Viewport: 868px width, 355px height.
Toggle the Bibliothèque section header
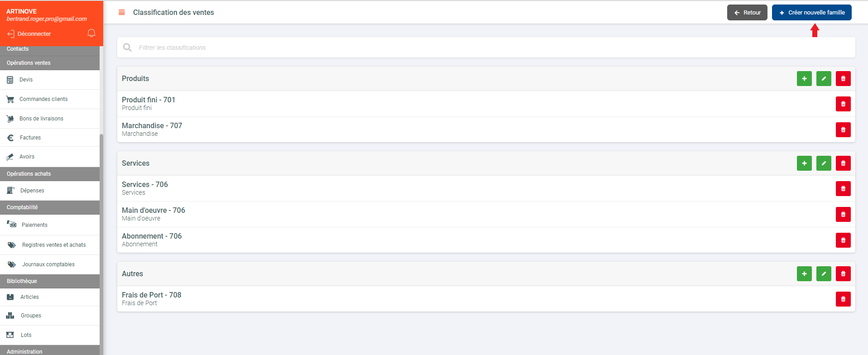click(x=50, y=281)
